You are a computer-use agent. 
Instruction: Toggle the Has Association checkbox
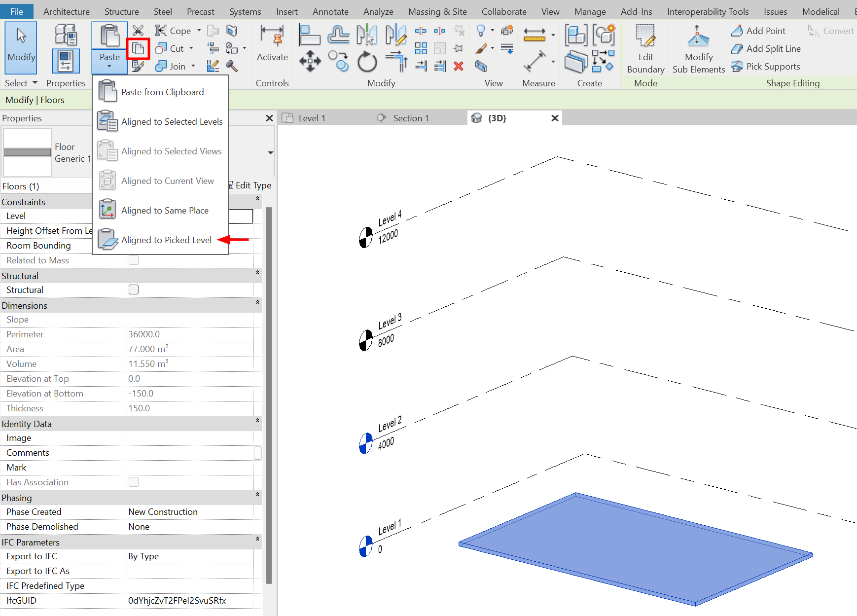pos(134,482)
